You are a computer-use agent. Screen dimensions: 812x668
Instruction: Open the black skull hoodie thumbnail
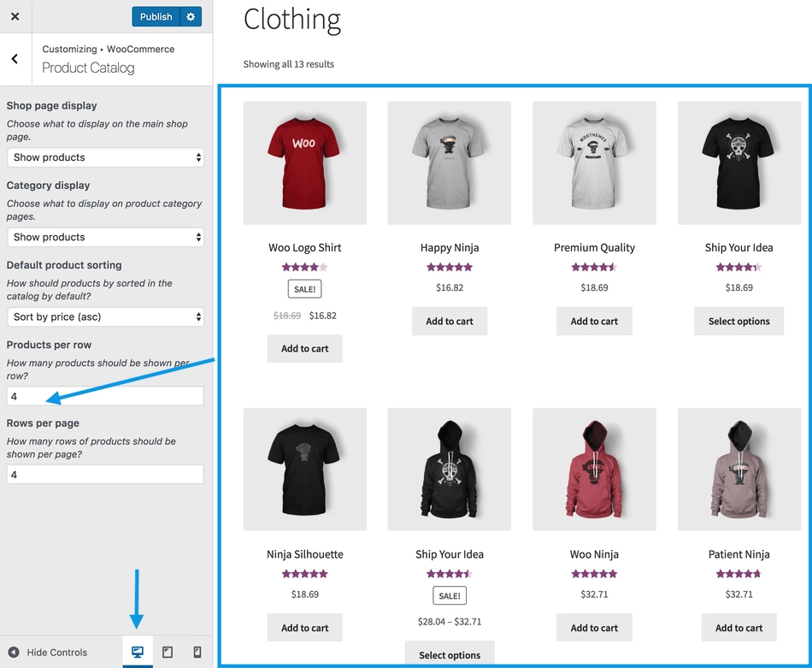450,469
